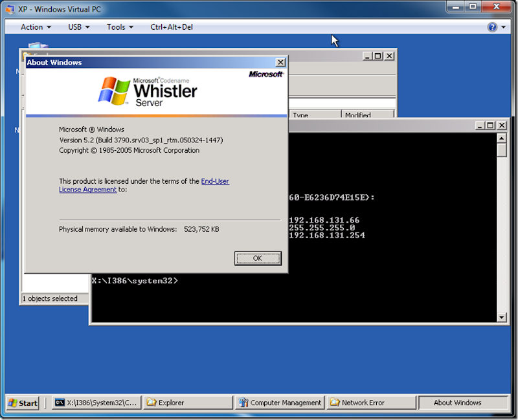The height and width of the screenshot is (420, 518).
Task: Click OK in About Windows dialog
Action: pyautogui.click(x=258, y=258)
